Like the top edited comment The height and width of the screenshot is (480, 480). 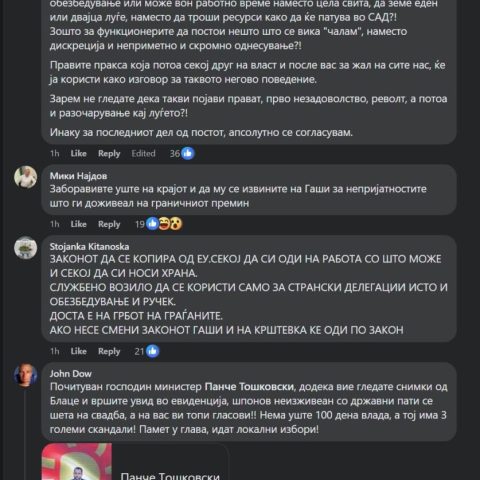[x=78, y=153]
